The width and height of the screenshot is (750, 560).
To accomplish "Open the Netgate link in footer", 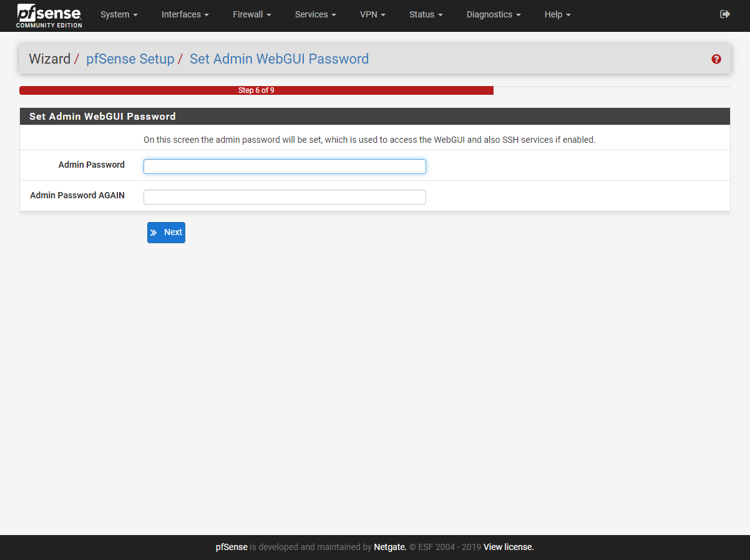I will point(390,547).
